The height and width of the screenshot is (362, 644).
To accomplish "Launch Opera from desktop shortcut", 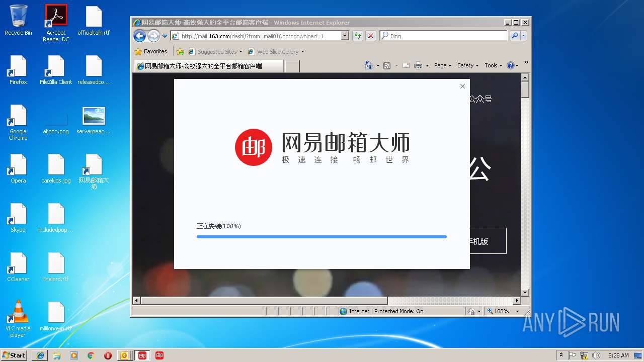I will 18,168.
